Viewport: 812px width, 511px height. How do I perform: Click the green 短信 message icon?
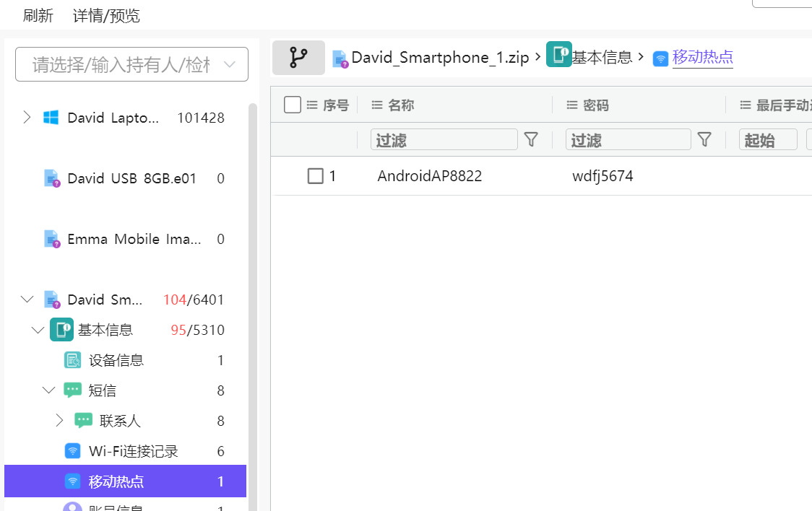72,390
